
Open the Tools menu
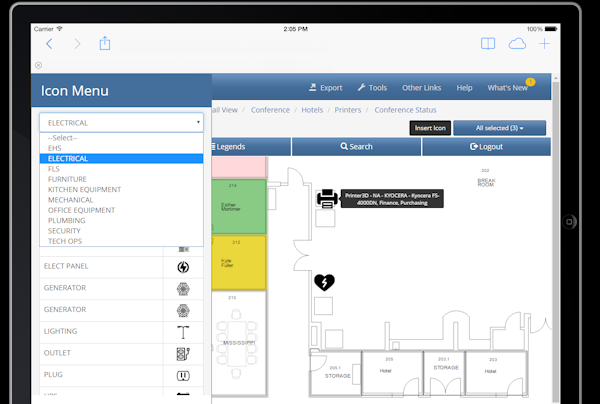(x=372, y=88)
